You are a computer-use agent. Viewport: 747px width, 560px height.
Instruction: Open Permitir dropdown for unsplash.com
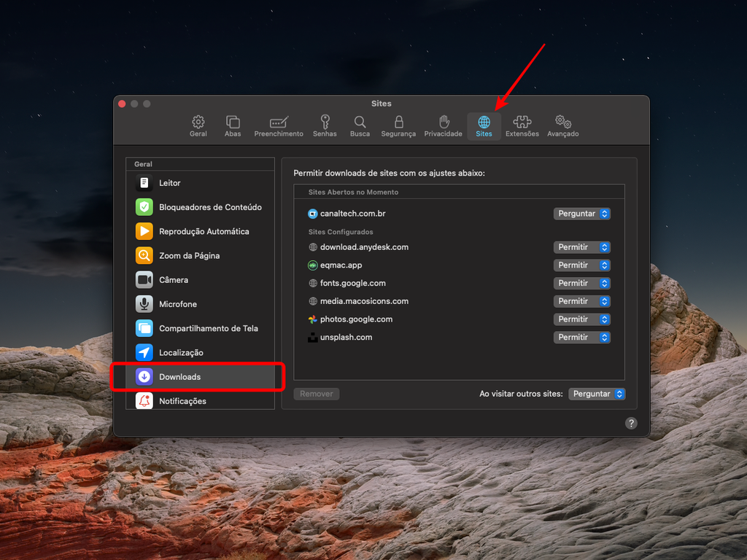tap(581, 338)
